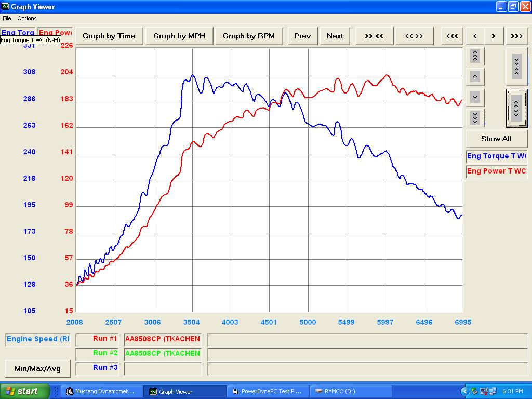
Task: Click the single up-chevron button
Action: [475, 76]
